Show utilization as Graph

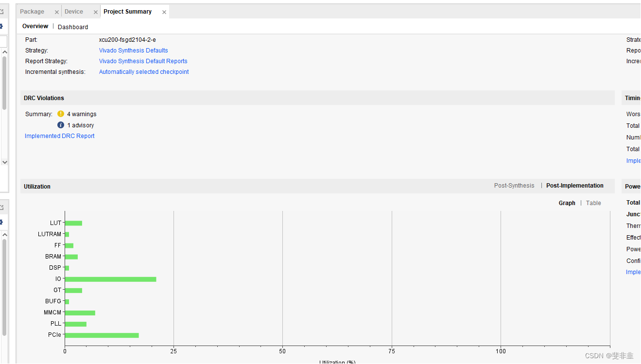tap(567, 203)
